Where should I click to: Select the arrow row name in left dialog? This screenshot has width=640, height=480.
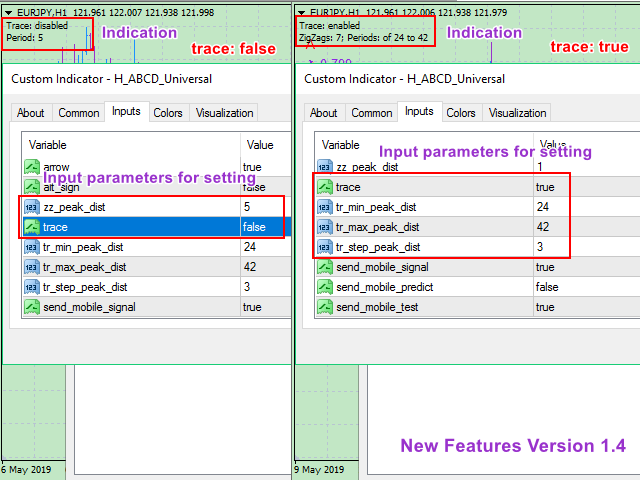point(56,167)
